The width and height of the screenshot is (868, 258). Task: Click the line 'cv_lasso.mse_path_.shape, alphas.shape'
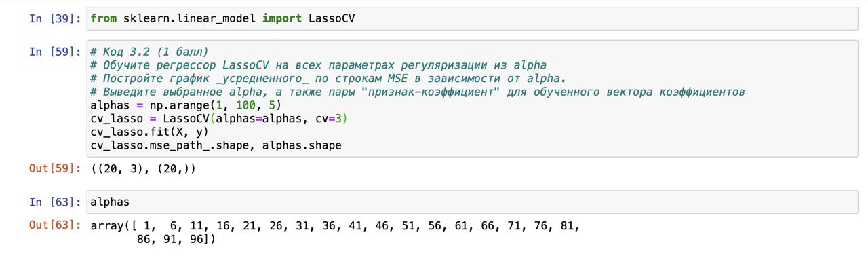(215, 145)
